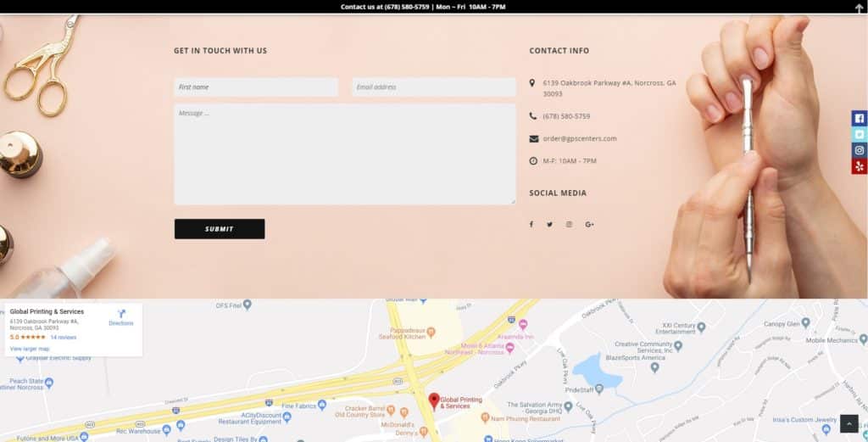Click Twitter icon under Social Media
The height and width of the screenshot is (442, 868).
(x=549, y=224)
